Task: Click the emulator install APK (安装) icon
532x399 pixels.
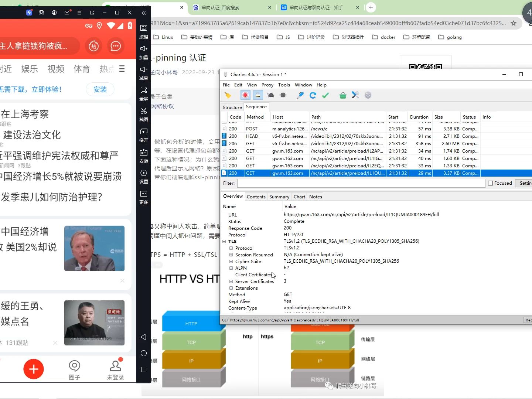Action: (x=144, y=152)
